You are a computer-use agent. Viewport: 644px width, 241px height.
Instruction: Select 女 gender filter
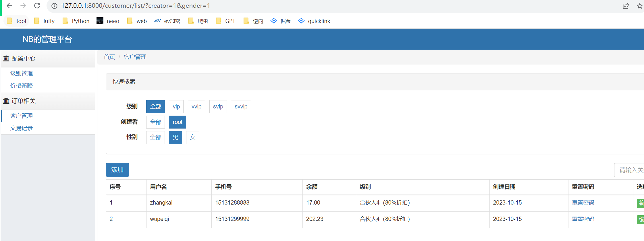pos(192,137)
